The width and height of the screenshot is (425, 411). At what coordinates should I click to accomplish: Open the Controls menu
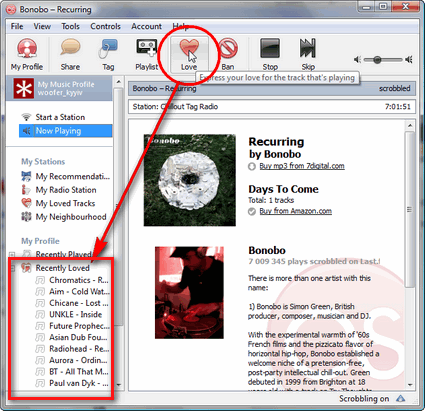105,26
